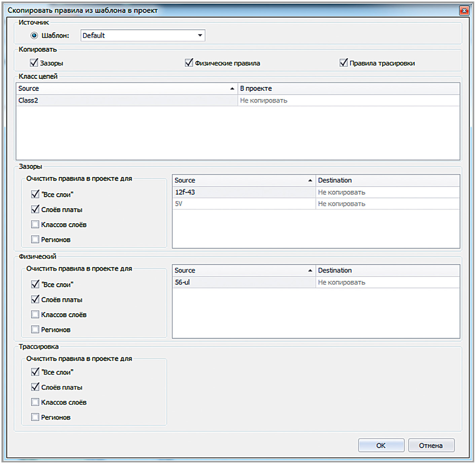Change Destination for 12f-43 clearance rule

387,192
